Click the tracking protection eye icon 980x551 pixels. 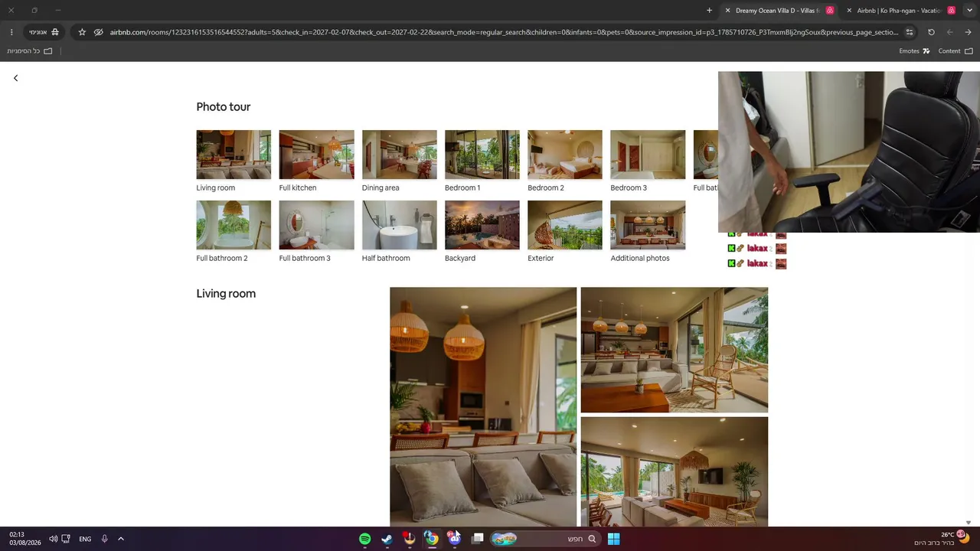[98, 32]
